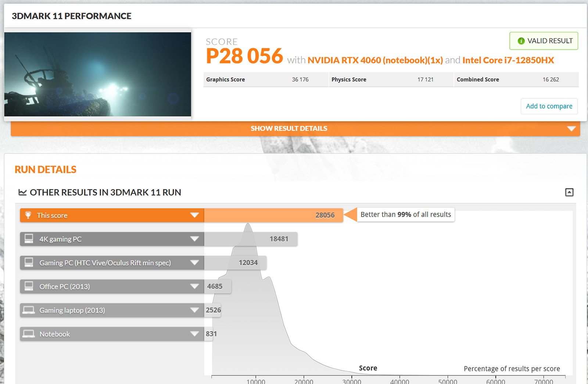Click the 831 value for Notebook
The image size is (588, 384).
211,334
